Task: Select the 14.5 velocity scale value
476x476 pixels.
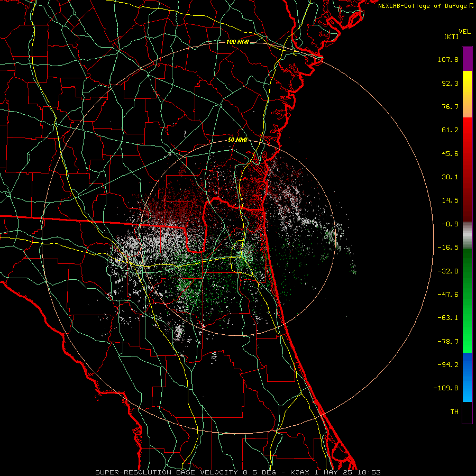Action: tap(450, 200)
